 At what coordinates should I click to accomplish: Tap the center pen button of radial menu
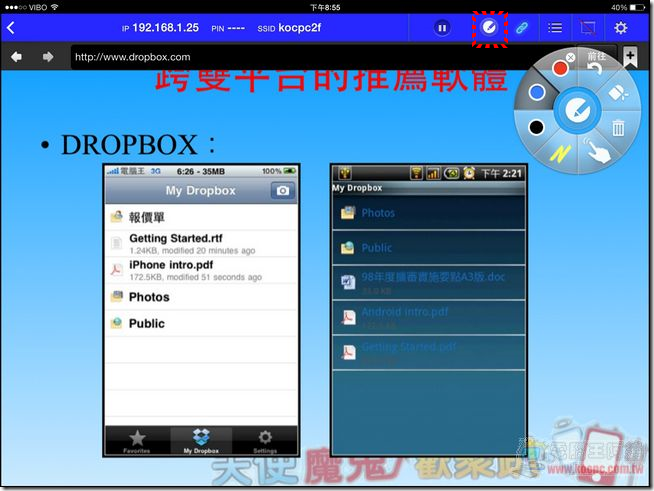coord(577,111)
